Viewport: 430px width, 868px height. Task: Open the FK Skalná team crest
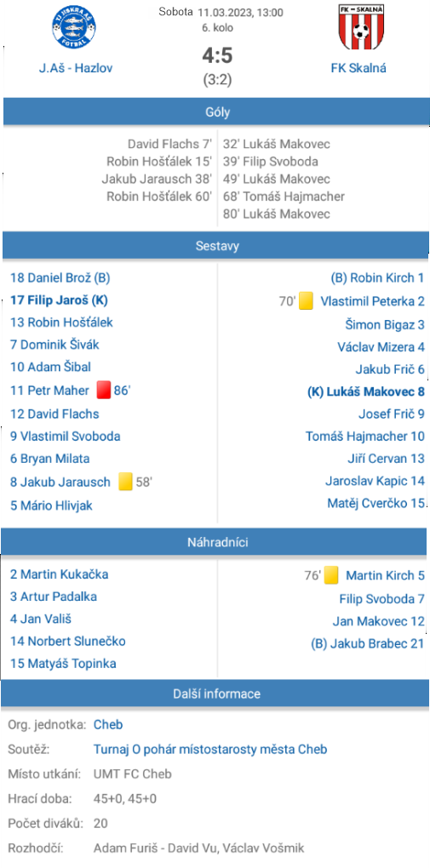[x=361, y=27]
